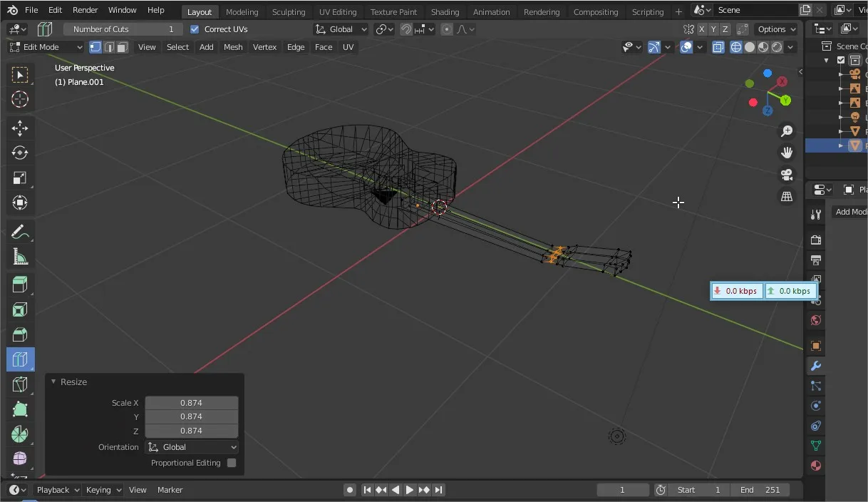Toggle snapping magnet in header
Image resolution: width=868 pixels, height=502 pixels.
coord(406,29)
